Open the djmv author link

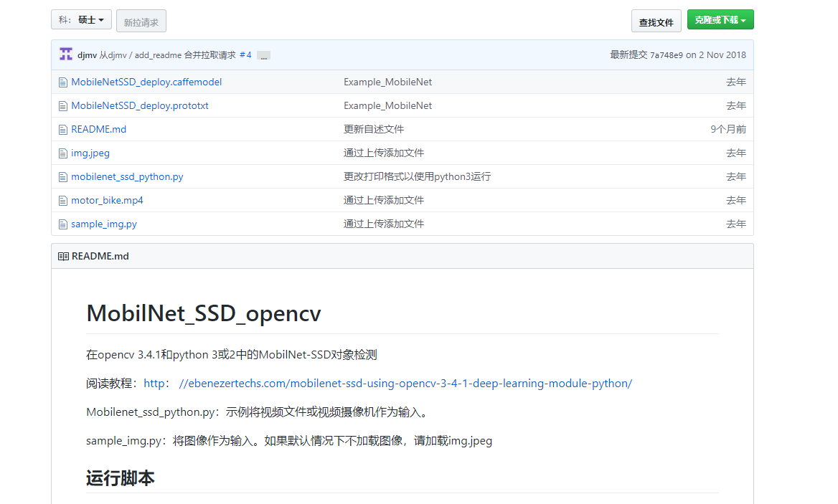click(87, 55)
